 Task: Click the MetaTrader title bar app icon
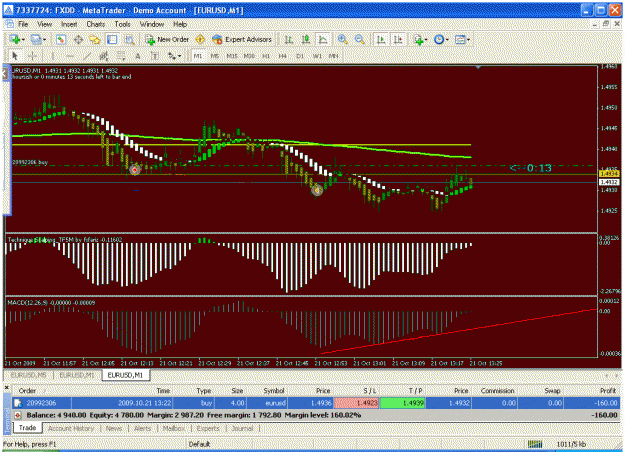click(8, 10)
